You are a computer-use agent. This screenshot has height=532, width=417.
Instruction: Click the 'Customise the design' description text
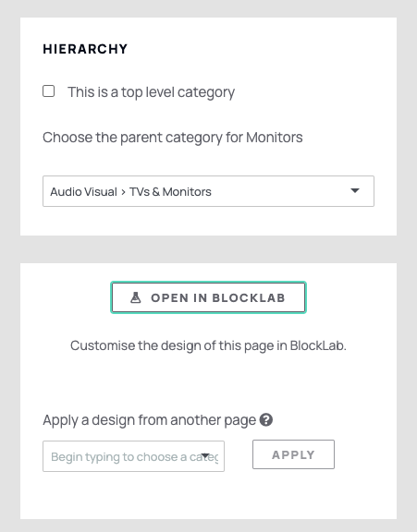pos(208,345)
